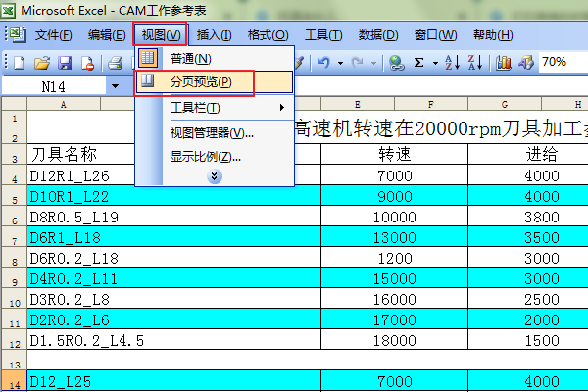Select column E header
Image resolution: width=588 pixels, height=392 pixels.
358,104
